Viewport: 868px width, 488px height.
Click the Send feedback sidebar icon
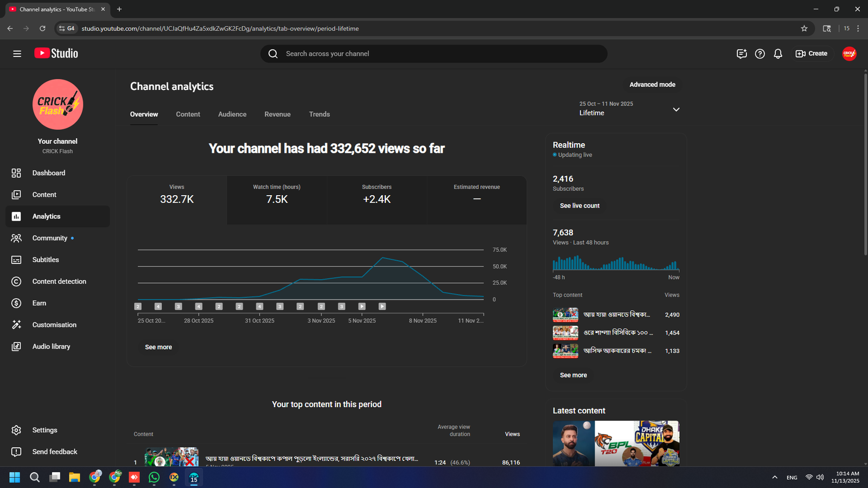[x=16, y=452]
